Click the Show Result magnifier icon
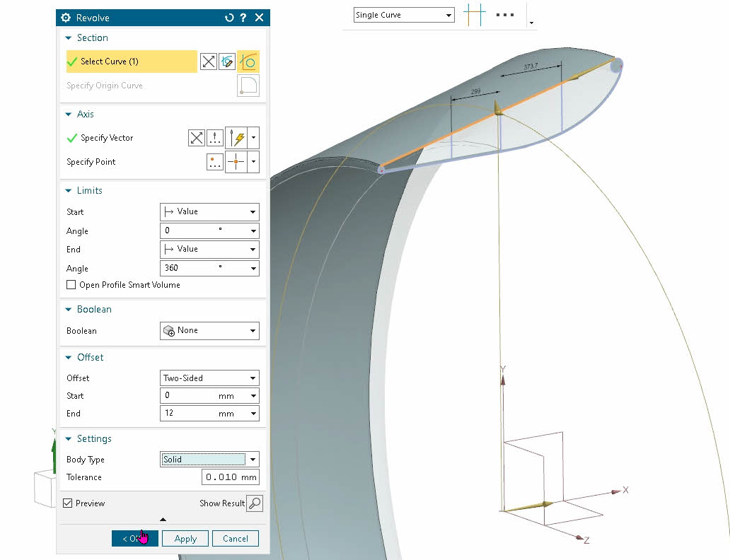Image resolution: width=730 pixels, height=560 pixels. coord(254,503)
